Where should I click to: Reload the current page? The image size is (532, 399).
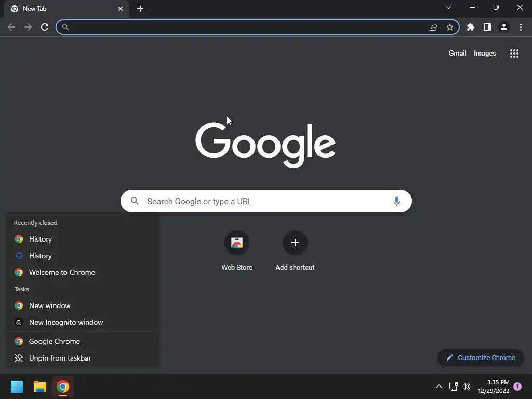coord(45,27)
